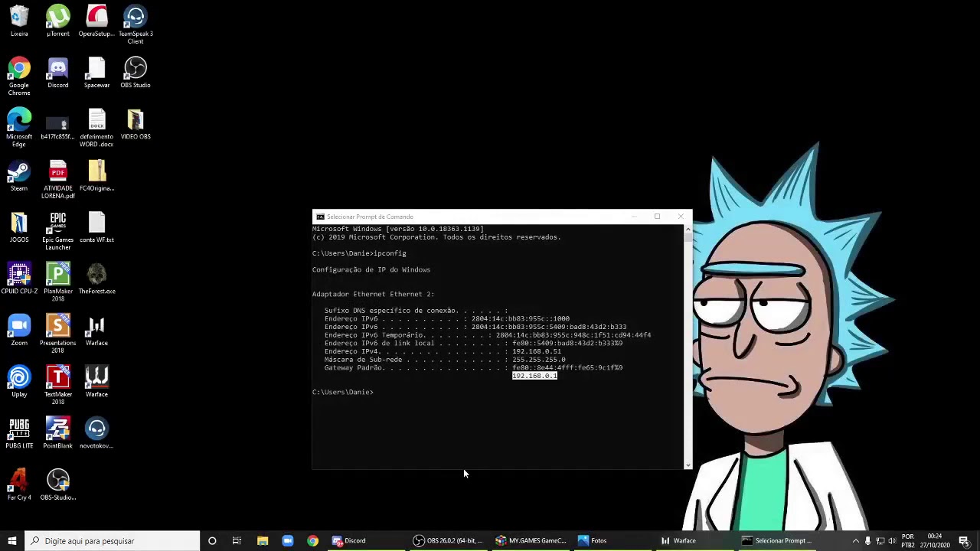Open the Windows Start menu

(x=11, y=541)
